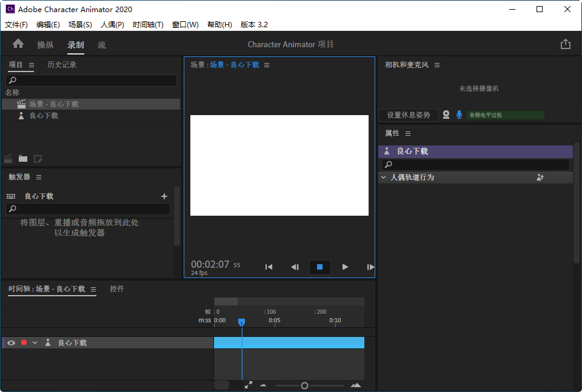The height and width of the screenshot is (392, 582).
Task: Click the keyboard layout icon in Triggers panel
Action: (x=12, y=196)
